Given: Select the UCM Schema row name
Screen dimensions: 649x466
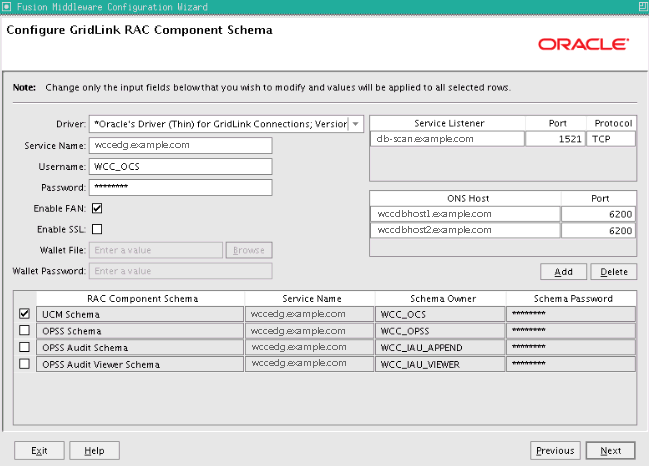Looking at the screenshot, I should (x=140, y=314).
